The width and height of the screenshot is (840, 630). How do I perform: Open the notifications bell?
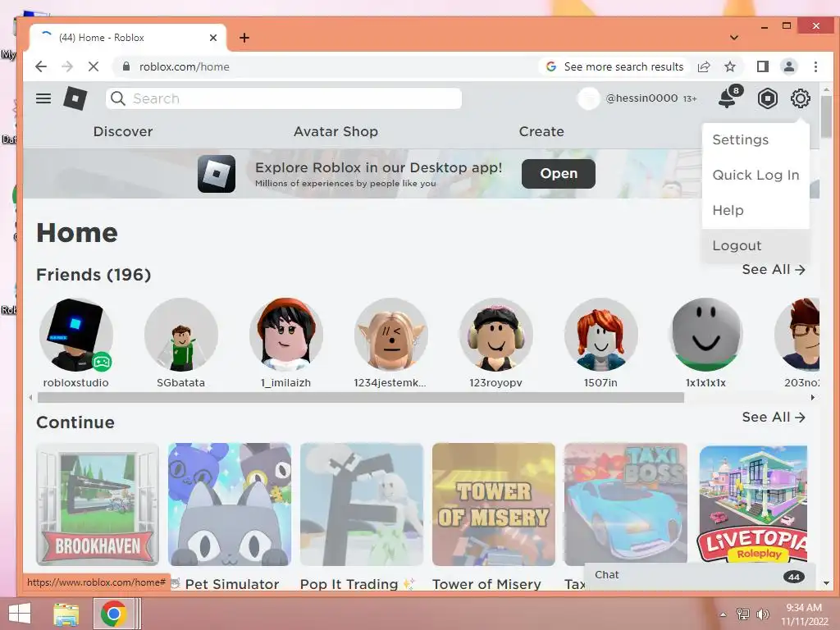tap(727, 98)
